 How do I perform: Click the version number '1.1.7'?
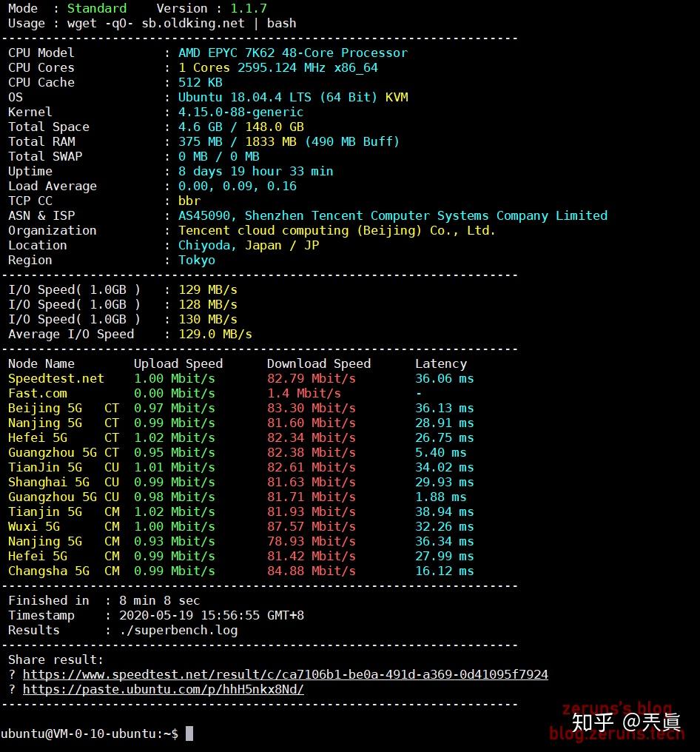click(x=249, y=9)
